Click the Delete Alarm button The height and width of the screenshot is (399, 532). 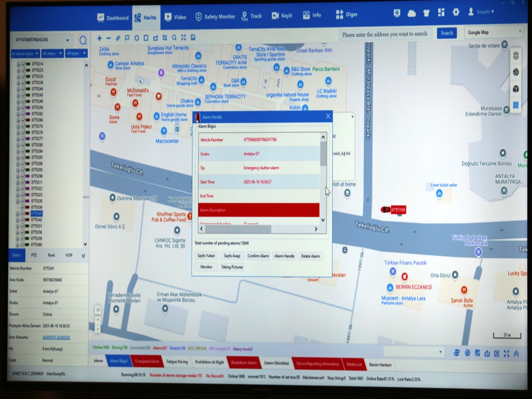311,256
